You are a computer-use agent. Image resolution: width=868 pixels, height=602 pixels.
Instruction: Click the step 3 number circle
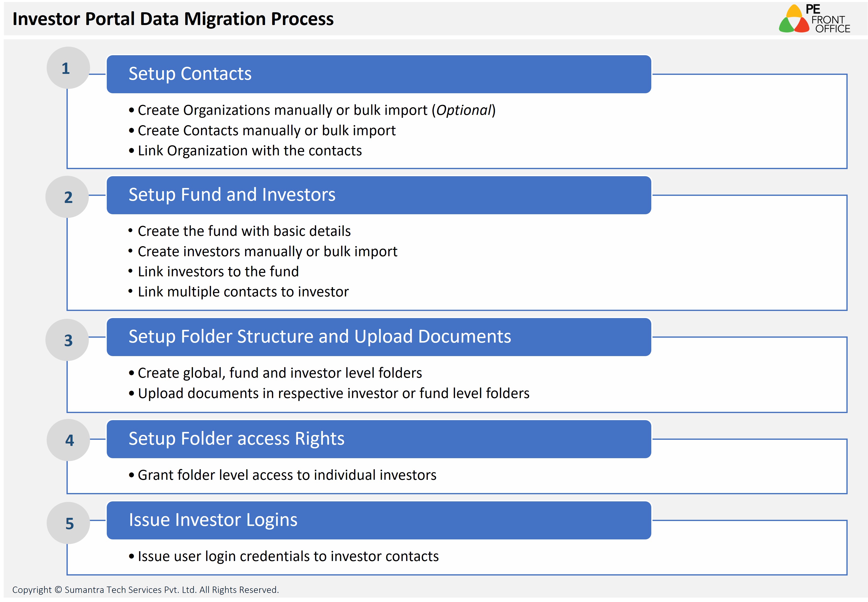click(x=67, y=340)
